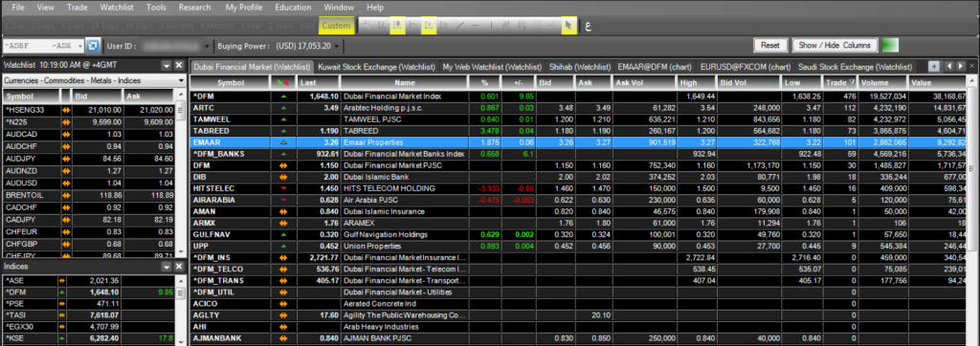Open the Watchlist panel dropdown arrow
980x346 pixels.
tap(167, 65)
